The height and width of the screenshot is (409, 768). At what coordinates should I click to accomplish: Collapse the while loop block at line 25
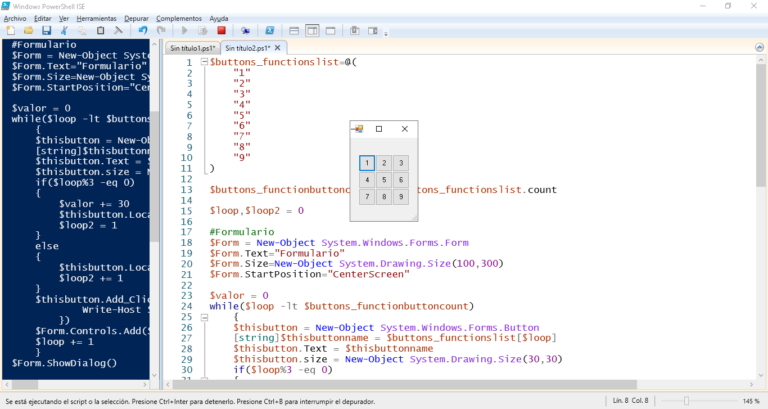(x=204, y=317)
